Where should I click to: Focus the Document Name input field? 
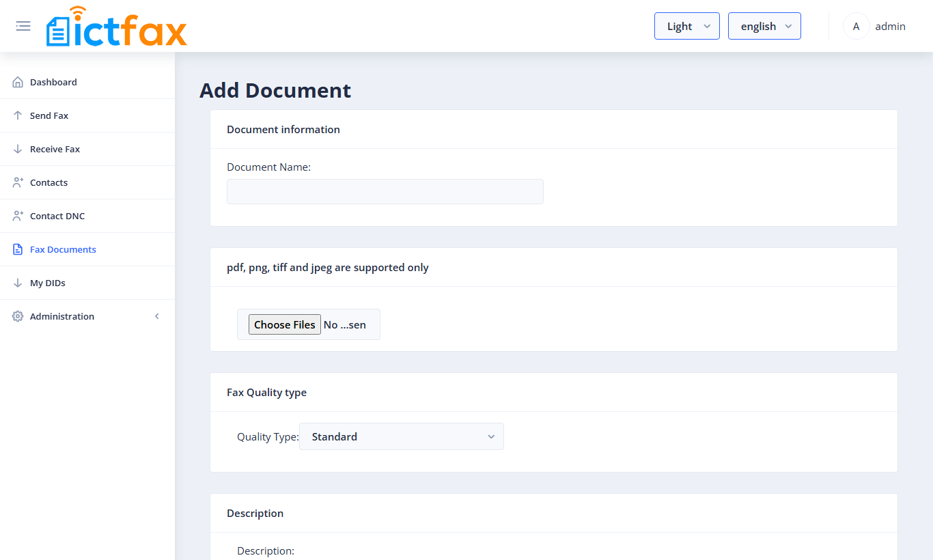385,191
